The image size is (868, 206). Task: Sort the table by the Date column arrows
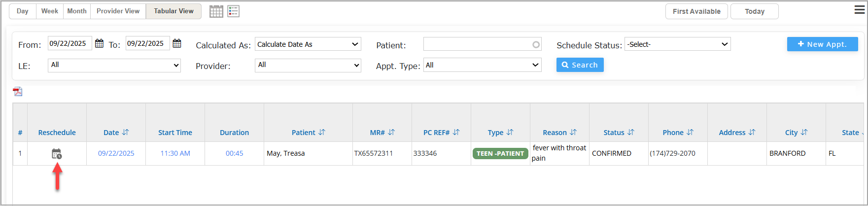[125, 132]
